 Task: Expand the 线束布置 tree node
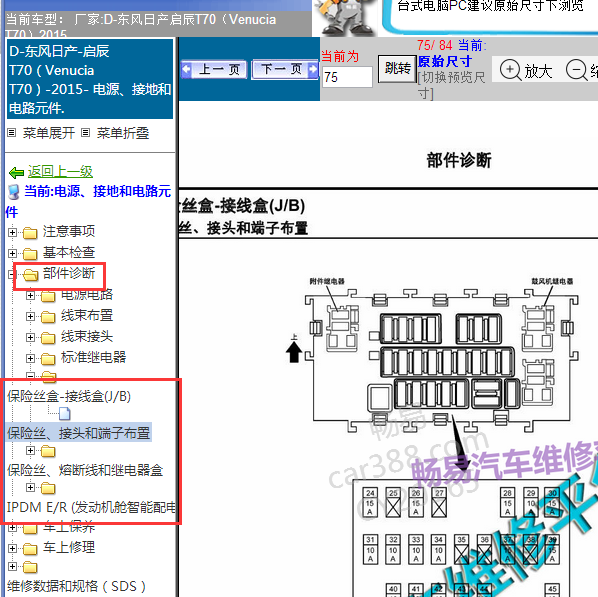(x=30, y=316)
